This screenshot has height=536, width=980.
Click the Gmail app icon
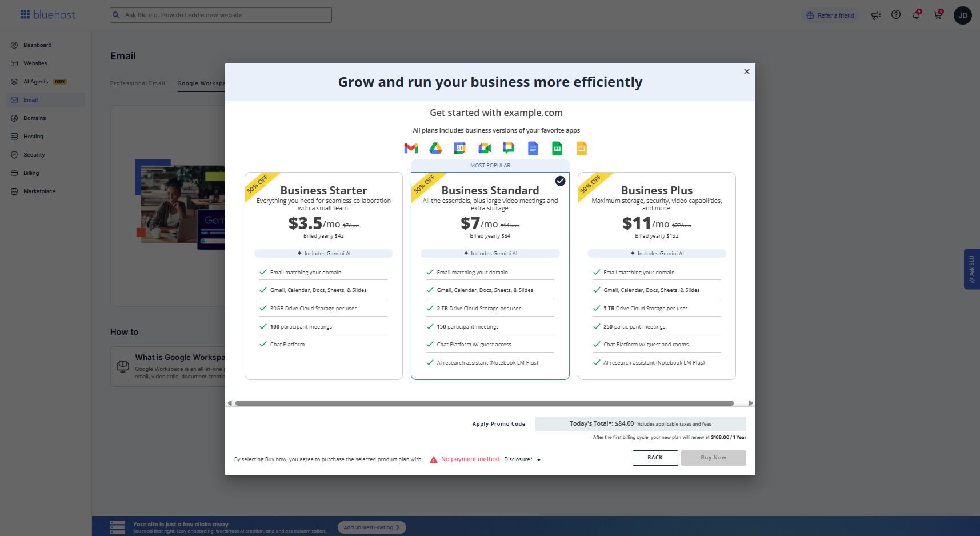411,149
